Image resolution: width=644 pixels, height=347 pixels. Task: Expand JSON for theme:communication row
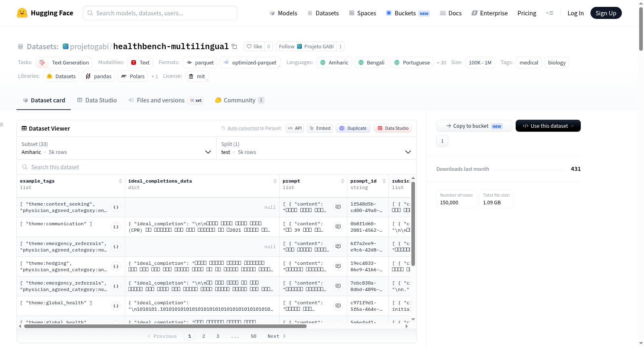pos(116,227)
